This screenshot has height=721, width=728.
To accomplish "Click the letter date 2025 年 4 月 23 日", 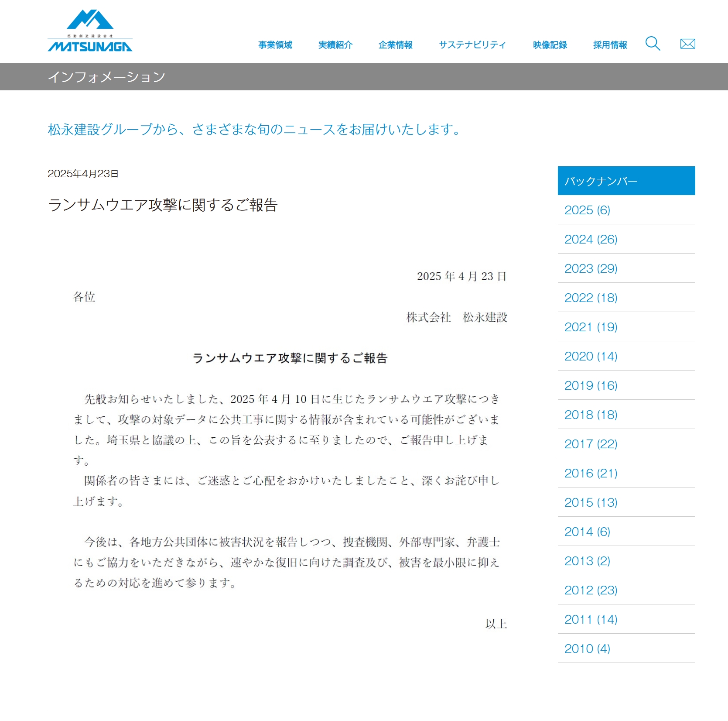I will [x=461, y=276].
